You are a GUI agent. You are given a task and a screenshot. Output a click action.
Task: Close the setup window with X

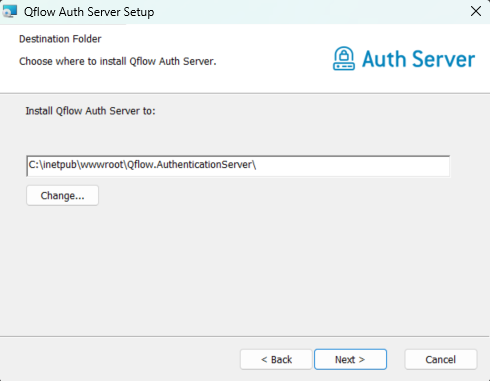coord(476,11)
